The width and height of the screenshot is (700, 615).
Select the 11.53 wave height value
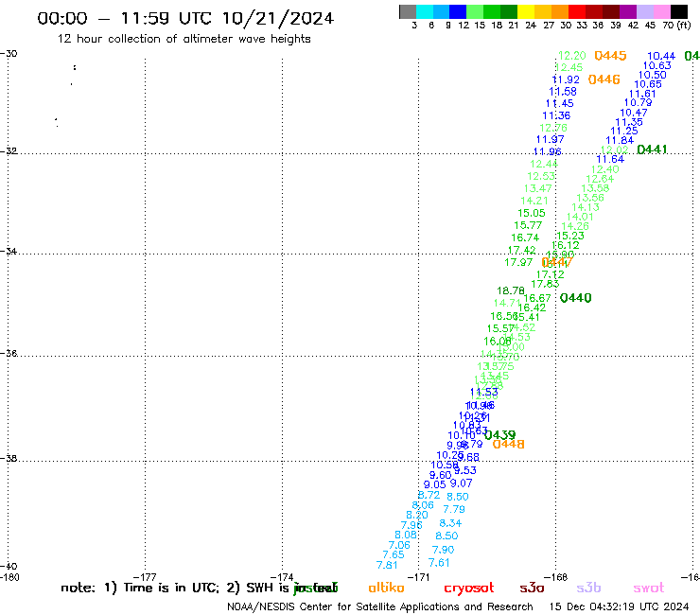point(484,392)
